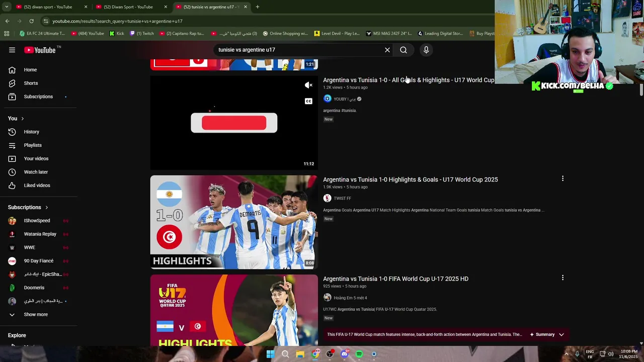
Task: Clear the search box with the X icon
Action: (387, 50)
